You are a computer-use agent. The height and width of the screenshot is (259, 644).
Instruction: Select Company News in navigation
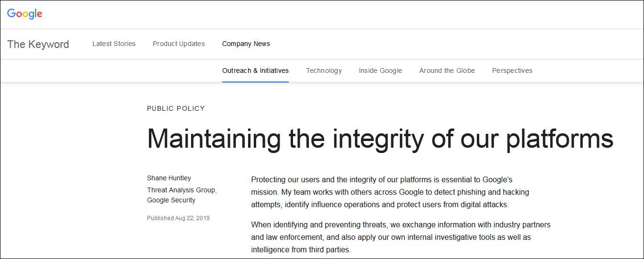click(246, 44)
